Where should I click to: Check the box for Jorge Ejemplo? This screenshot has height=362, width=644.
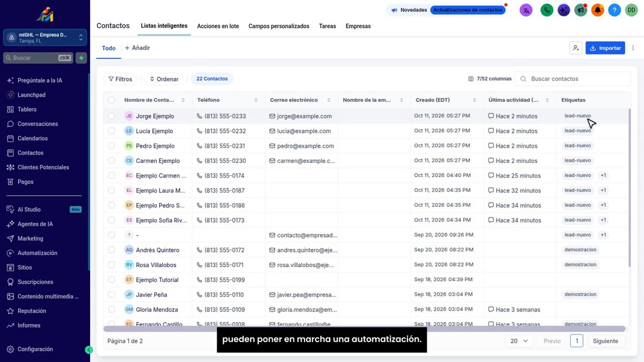click(111, 116)
